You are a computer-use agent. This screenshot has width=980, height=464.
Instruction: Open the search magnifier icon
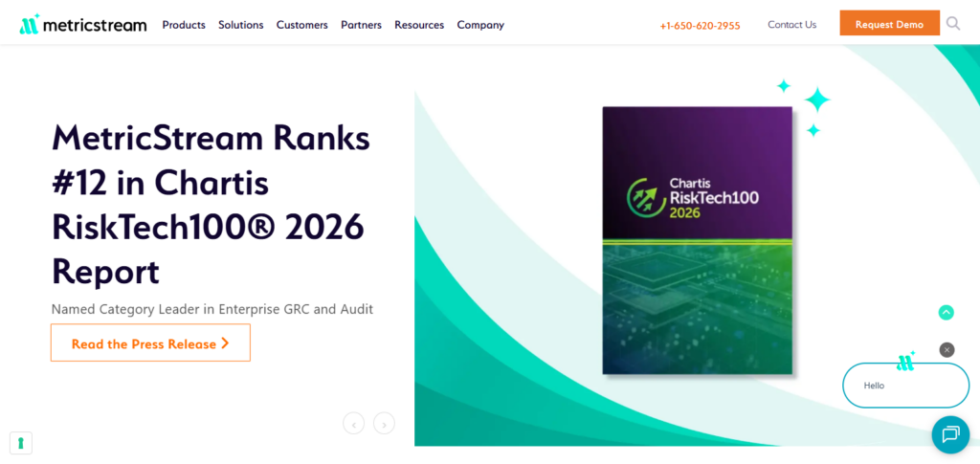[952, 24]
